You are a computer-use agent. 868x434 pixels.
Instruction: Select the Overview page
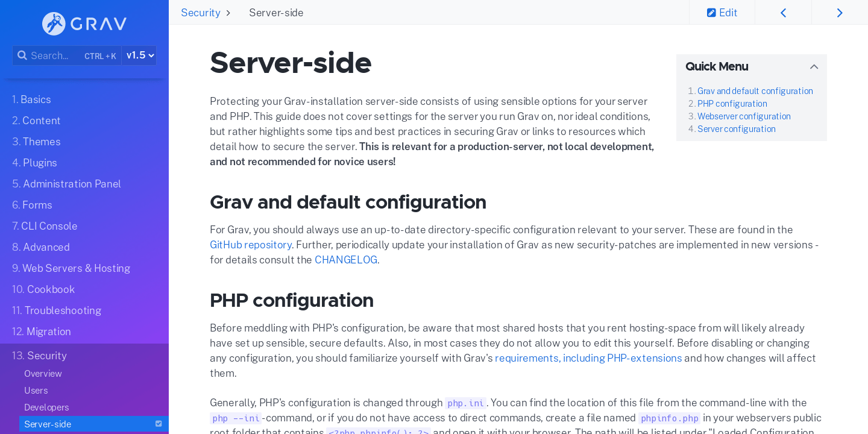pyautogui.click(x=43, y=373)
